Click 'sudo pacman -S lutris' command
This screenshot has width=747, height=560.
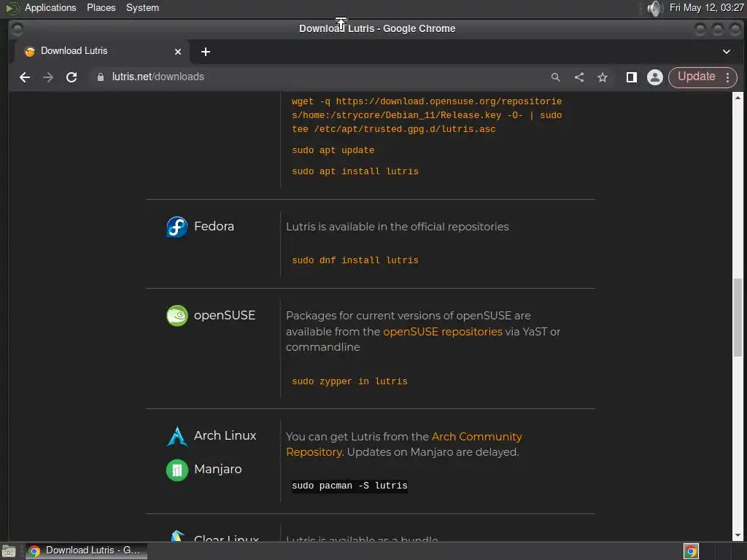click(x=349, y=486)
